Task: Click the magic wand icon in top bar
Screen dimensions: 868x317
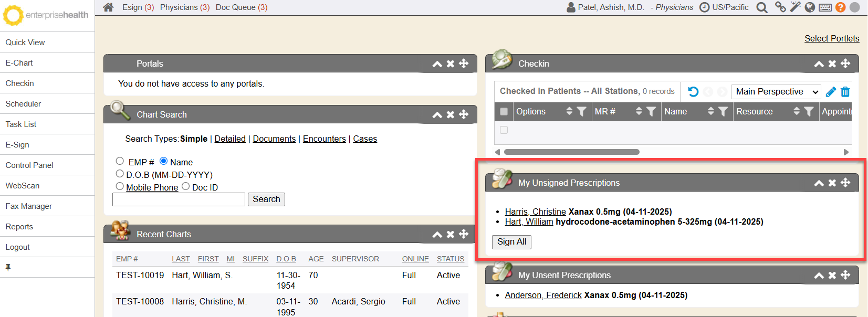Action: point(795,7)
